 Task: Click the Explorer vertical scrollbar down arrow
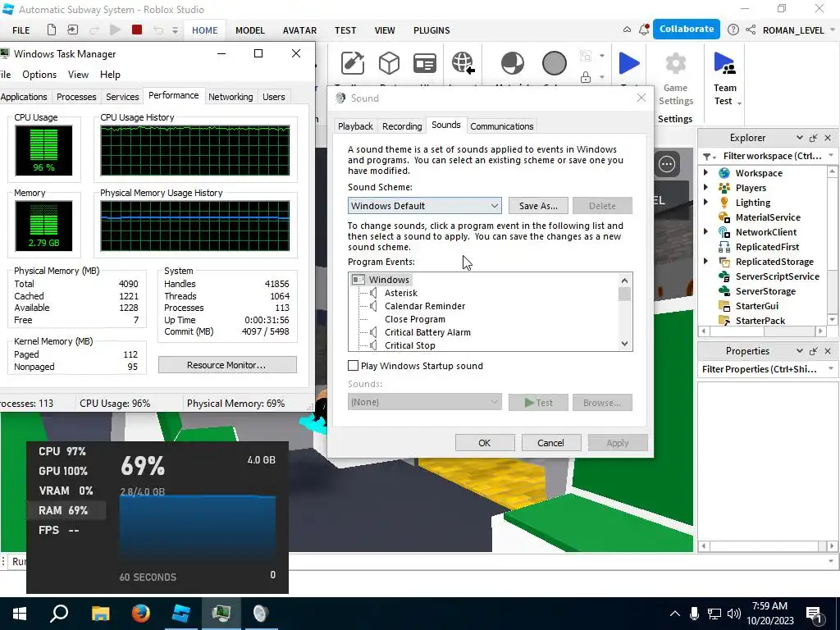[832, 319]
